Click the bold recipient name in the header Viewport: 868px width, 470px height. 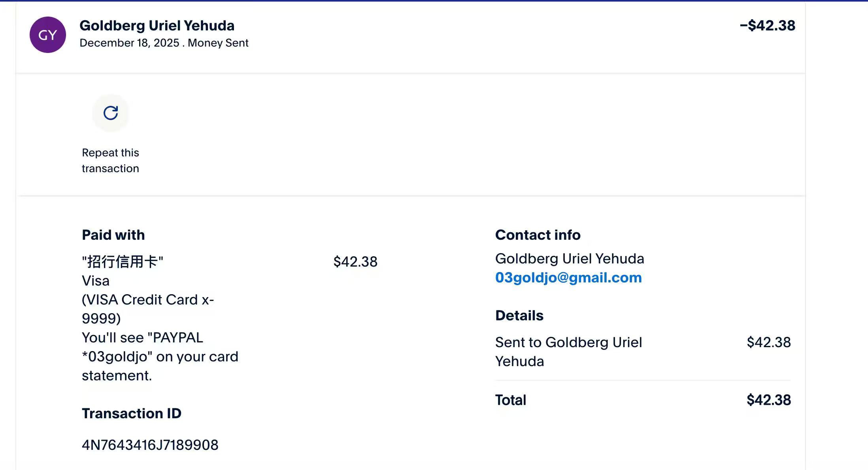[157, 26]
